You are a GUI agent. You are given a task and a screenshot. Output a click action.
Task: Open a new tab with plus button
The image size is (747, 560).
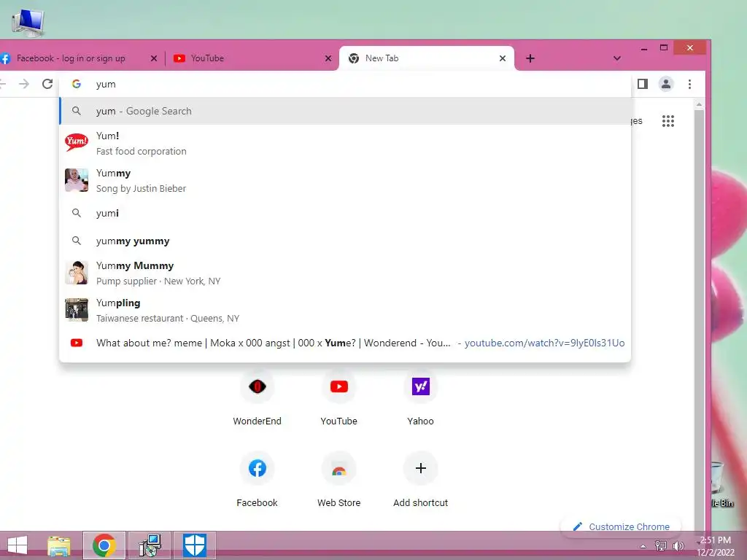pos(530,58)
